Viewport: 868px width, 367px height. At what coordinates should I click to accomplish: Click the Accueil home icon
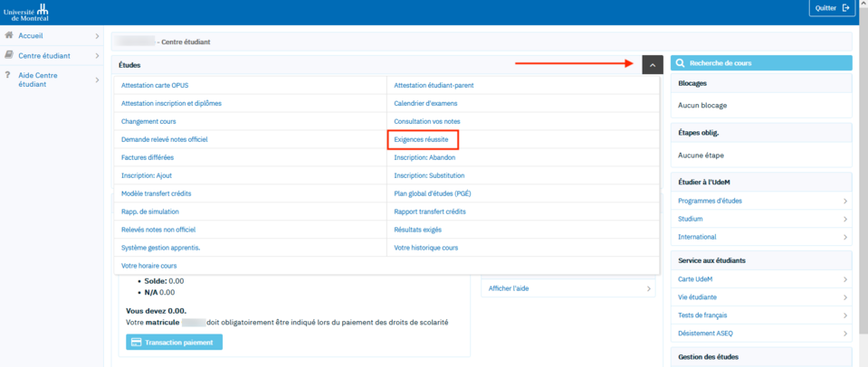coord(9,35)
